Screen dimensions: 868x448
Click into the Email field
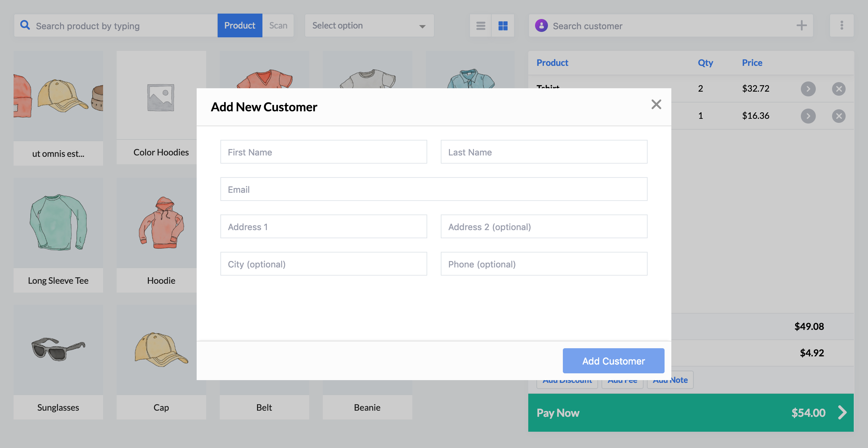click(x=434, y=189)
